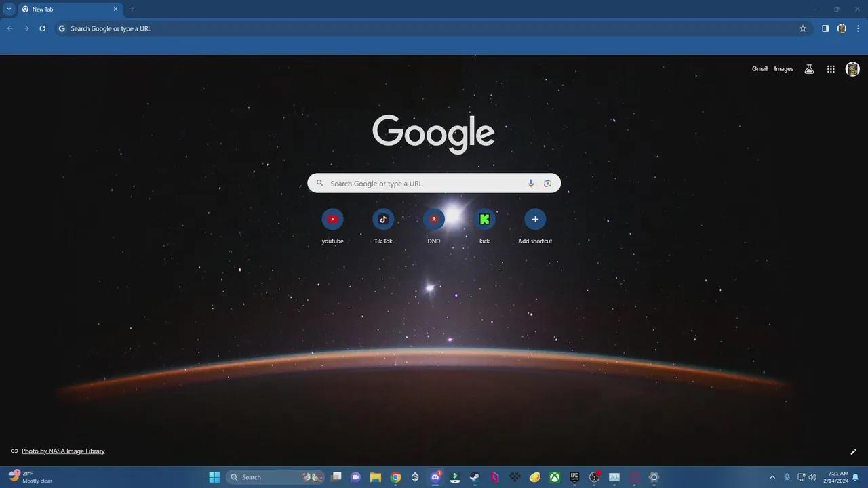Viewport: 868px width, 488px height.
Task: Search by image with Google Lens
Action: click(547, 183)
